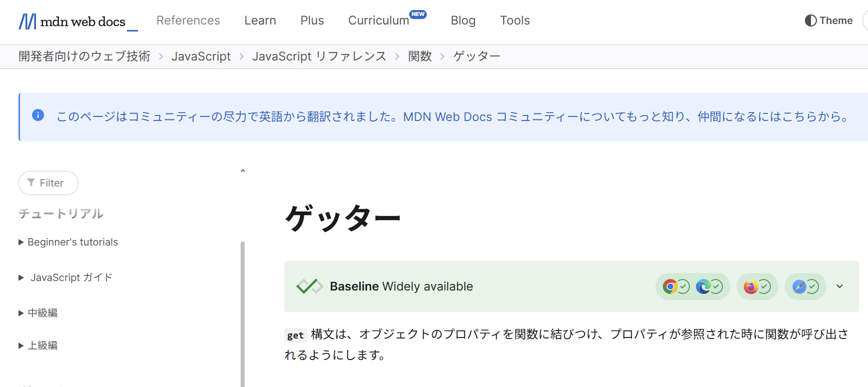The image size is (868, 387).
Task: Click the NEW badge beside Curriculum
Action: coord(418,14)
